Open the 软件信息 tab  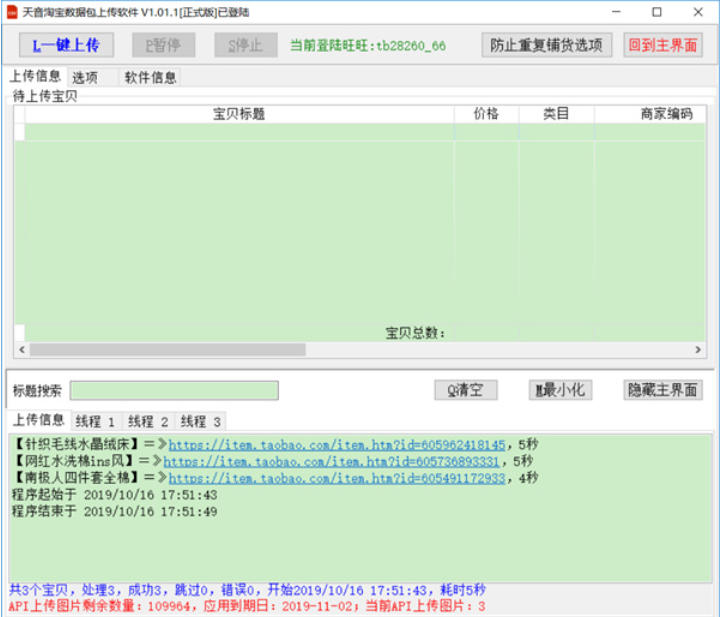click(x=150, y=77)
